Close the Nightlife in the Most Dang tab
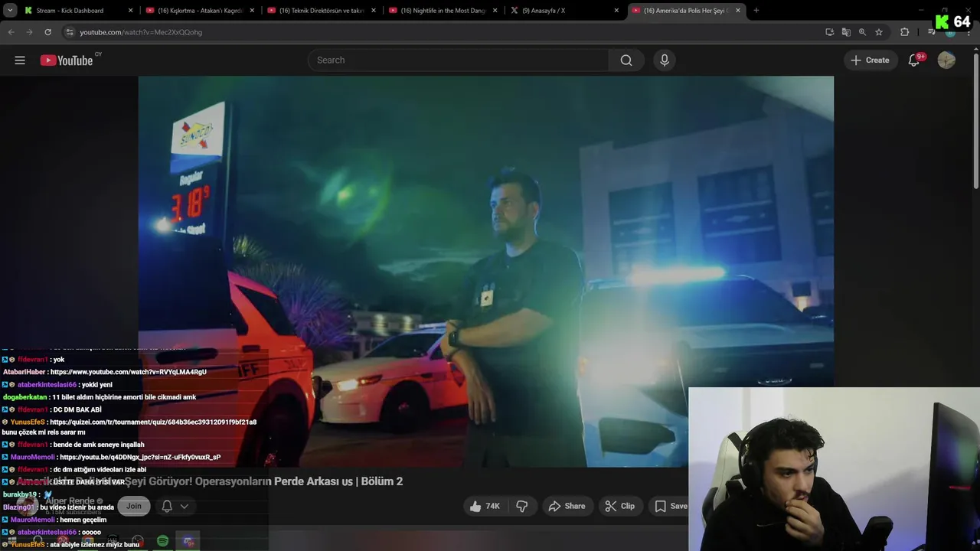This screenshot has height=551, width=980. (495, 11)
